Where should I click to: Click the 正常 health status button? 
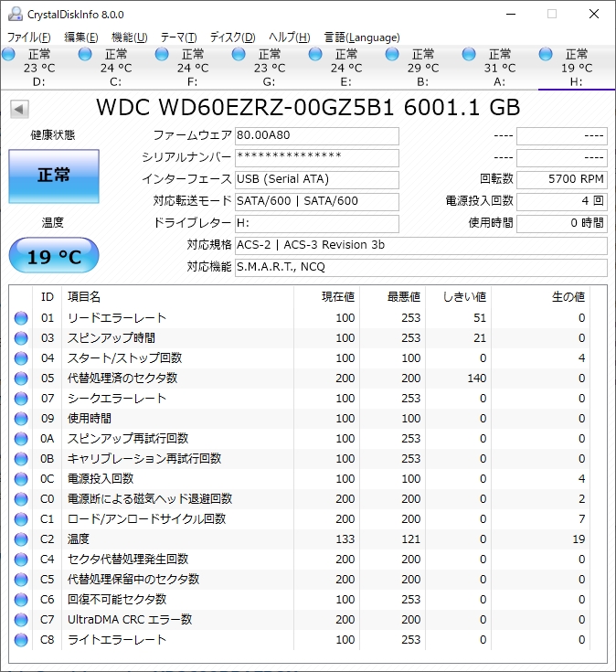pos(54,176)
